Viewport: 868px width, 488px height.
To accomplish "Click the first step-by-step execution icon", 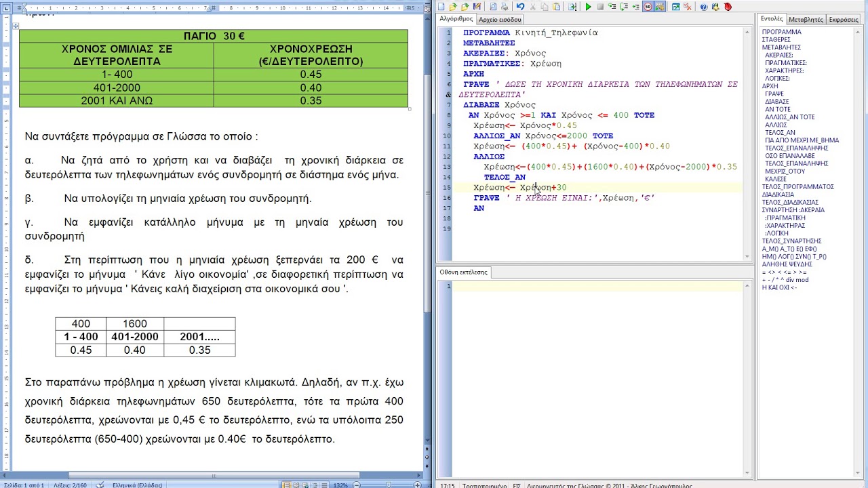I will pyautogui.click(x=612, y=7).
